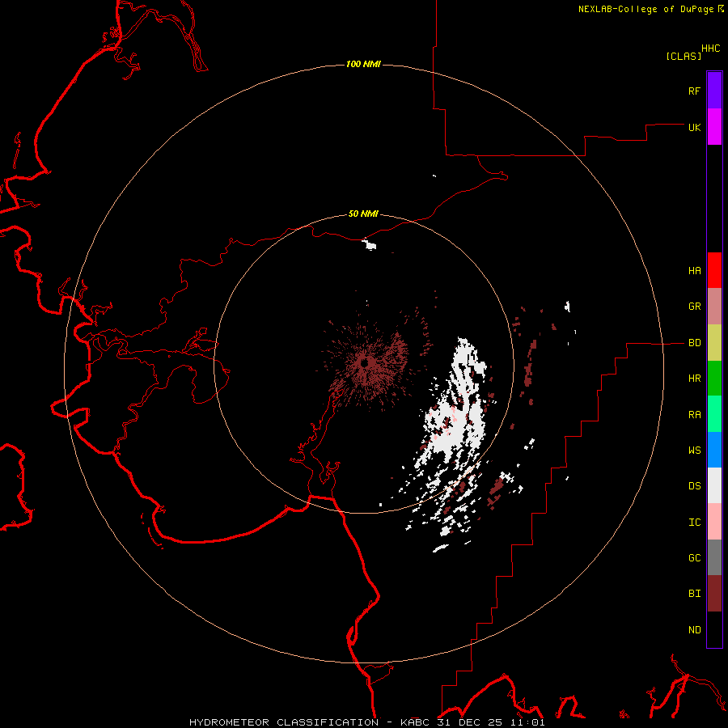Click the KABC radar site identifier
728x728 pixels.
(x=415, y=722)
